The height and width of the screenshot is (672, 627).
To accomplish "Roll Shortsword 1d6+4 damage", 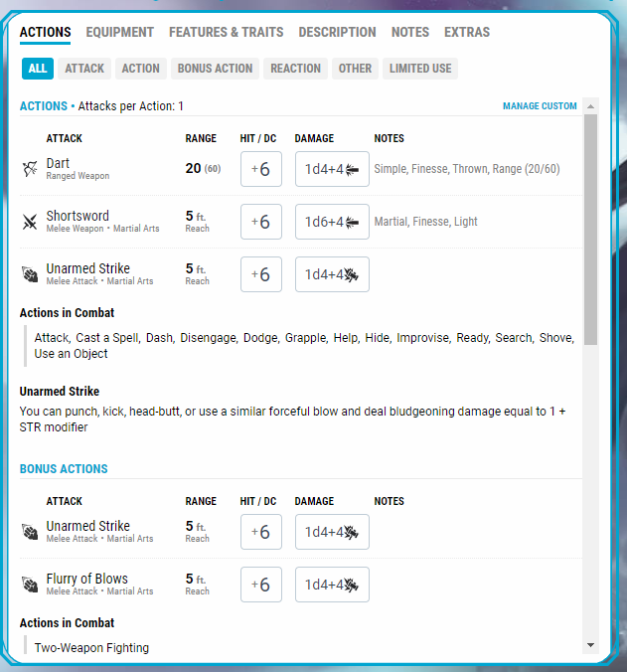I will coord(332,222).
